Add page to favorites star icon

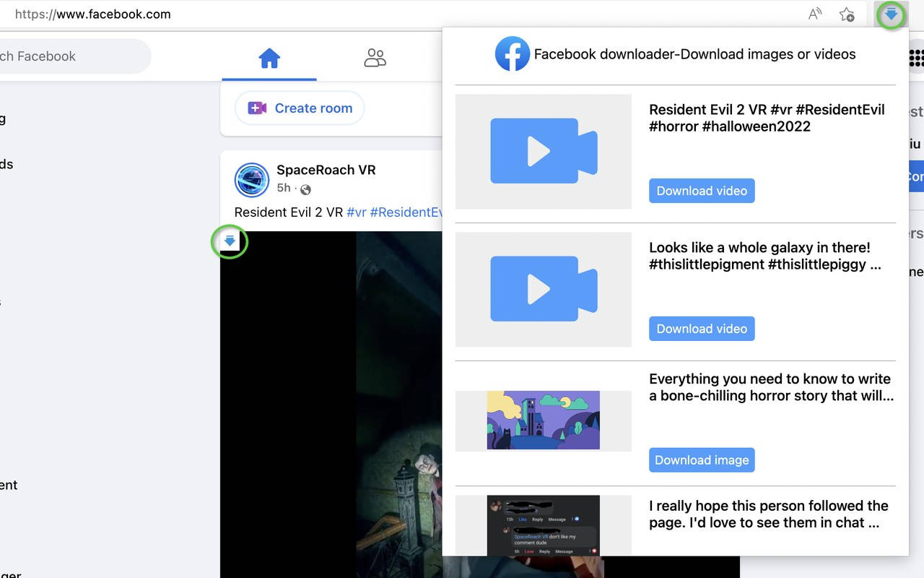tap(847, 14)
